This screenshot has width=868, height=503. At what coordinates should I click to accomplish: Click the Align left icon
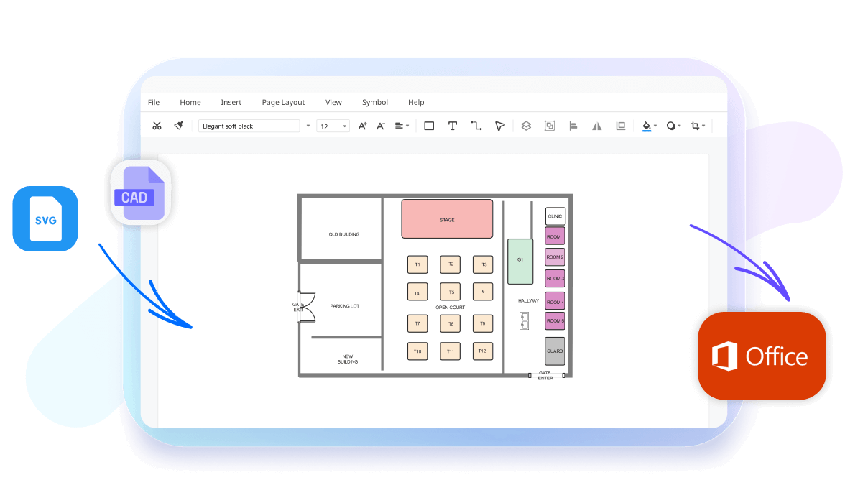(x=573, y=126)
